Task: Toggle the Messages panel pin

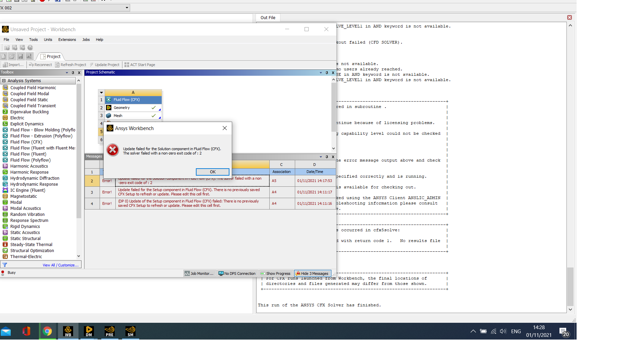Action: [327, 157]
